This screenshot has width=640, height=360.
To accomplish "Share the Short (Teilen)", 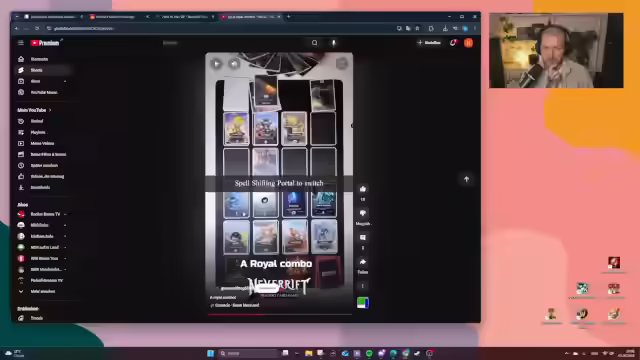I will click(362, 262).
